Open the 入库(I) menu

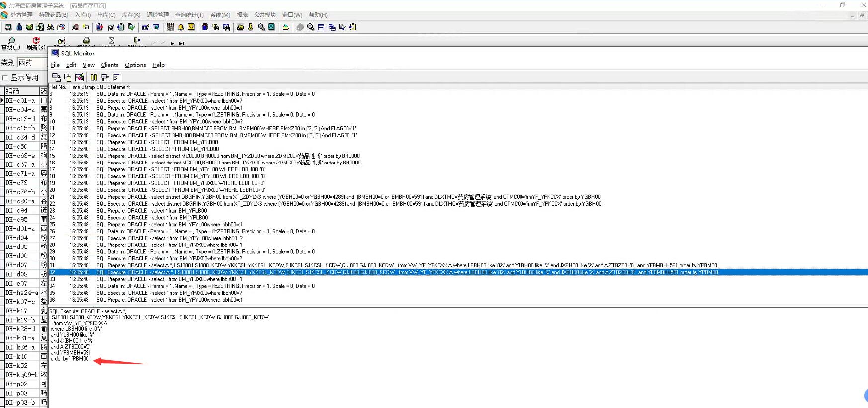tap(83, 15)
